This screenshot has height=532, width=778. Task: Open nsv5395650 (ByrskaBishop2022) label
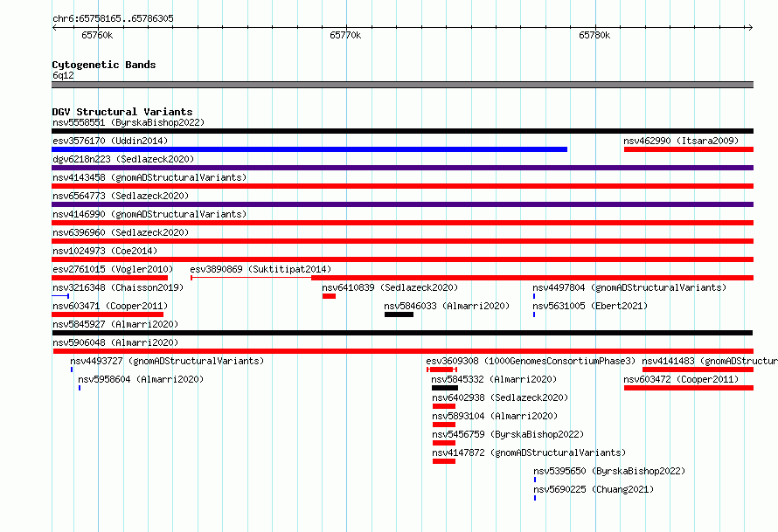point(609,471)
